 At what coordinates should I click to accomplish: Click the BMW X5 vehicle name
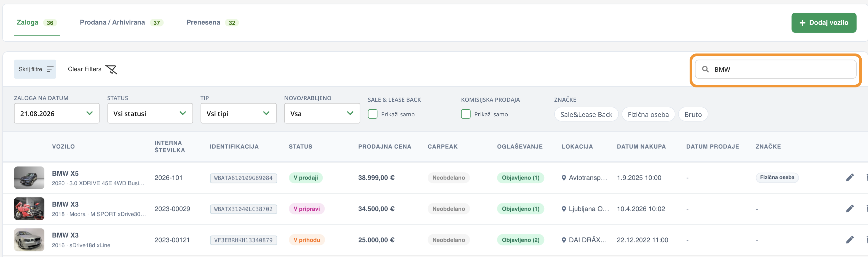pyautogui.click(x=65, y=173)
